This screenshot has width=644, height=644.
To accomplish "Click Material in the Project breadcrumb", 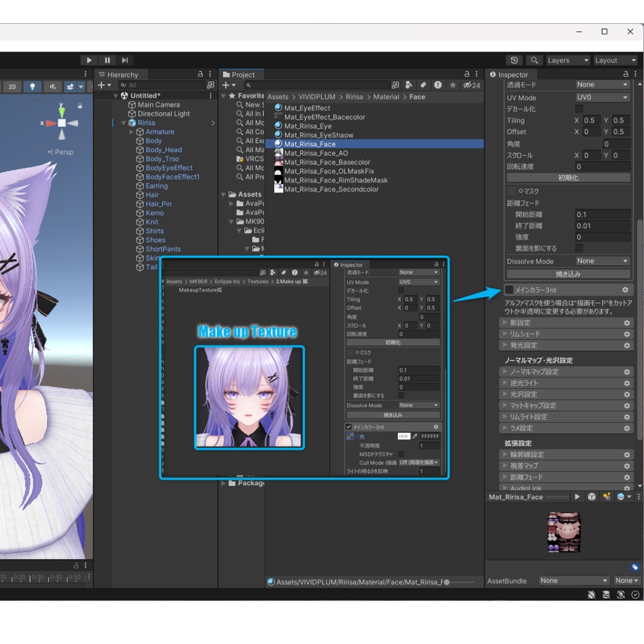I will pos(386,97).
